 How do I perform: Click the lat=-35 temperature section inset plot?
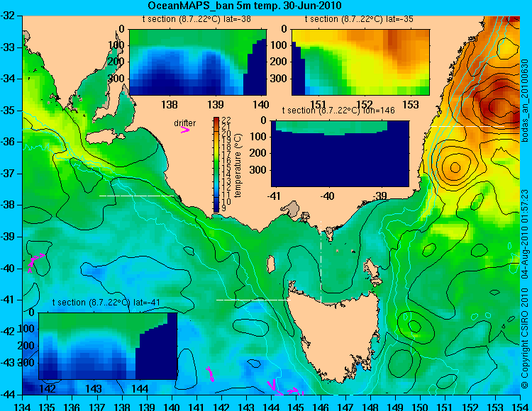click(360, 62)
